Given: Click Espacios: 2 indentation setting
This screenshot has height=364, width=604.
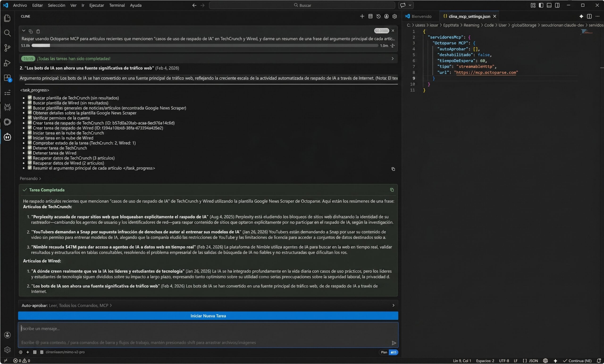Looking at the screenshot, I should click(x=485, y=360).
